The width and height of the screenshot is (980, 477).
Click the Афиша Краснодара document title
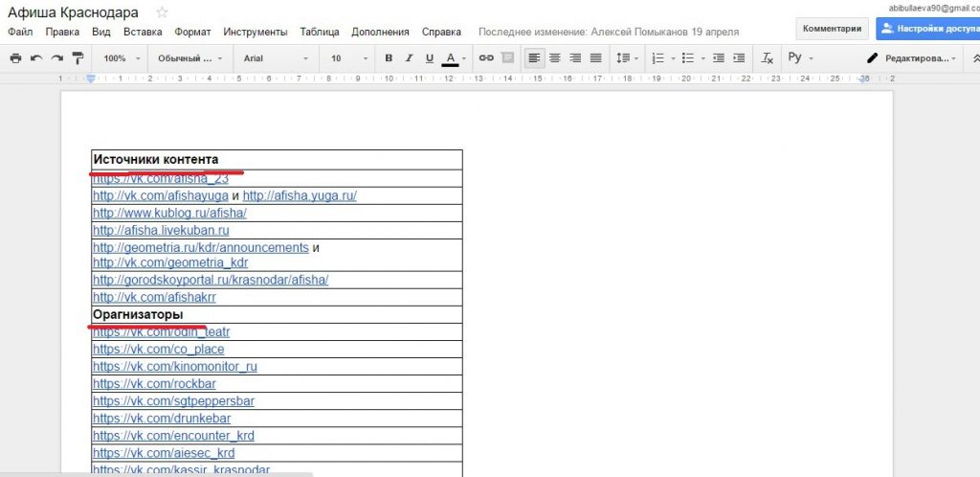click(x=73, y=12)
